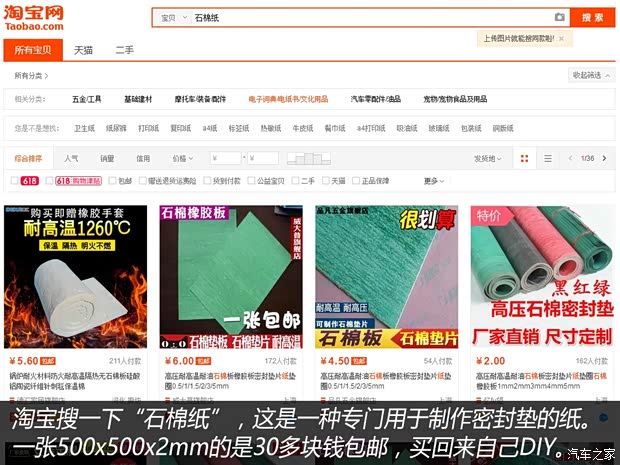The width and height of the screenshot is (620, 465).
Task: Expand 所有分类 breadcrumb
Action: click(x=31, y=76)
